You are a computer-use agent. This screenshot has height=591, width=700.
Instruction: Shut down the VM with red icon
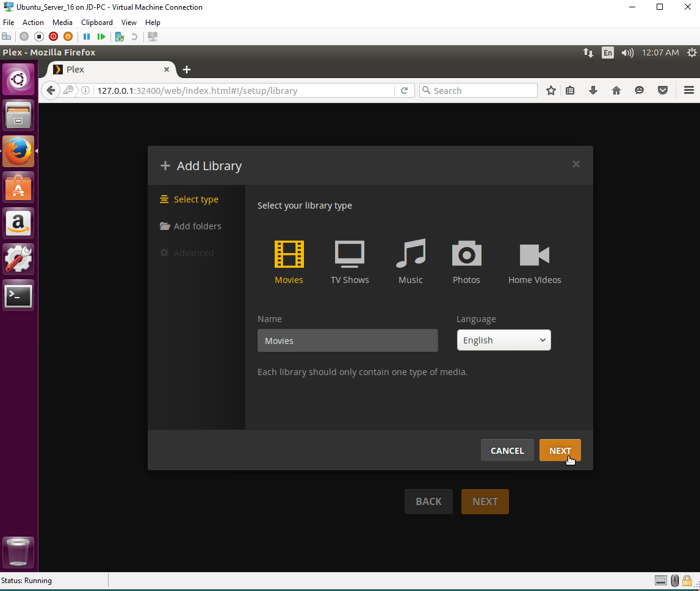(54, 37)
